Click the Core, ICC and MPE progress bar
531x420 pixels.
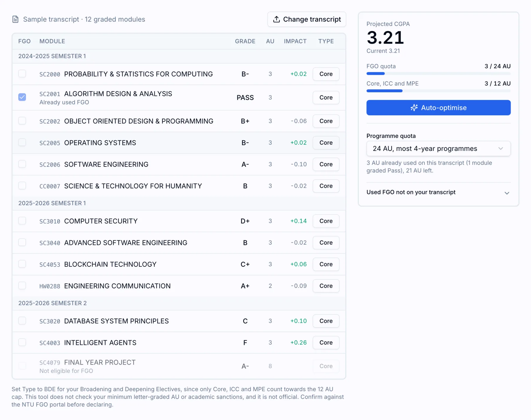(x=438, y=91)
